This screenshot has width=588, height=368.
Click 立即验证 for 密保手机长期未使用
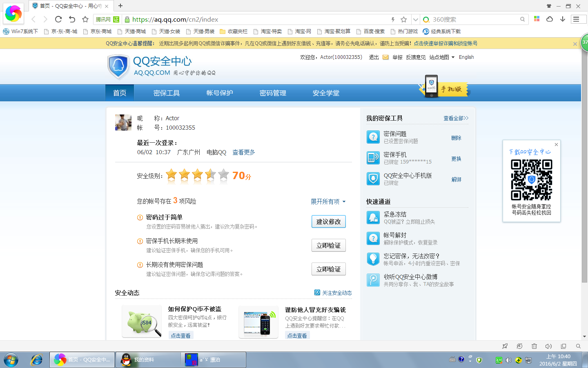tap(329, 245)
